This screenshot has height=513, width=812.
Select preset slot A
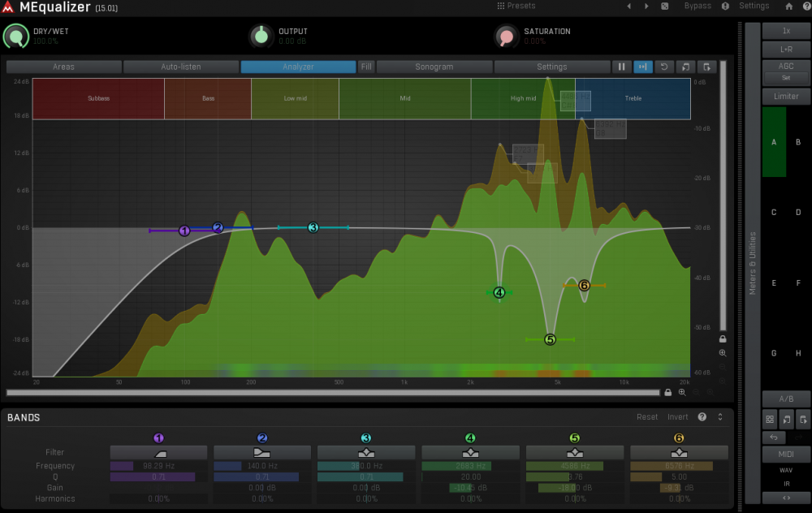point(774,142)
